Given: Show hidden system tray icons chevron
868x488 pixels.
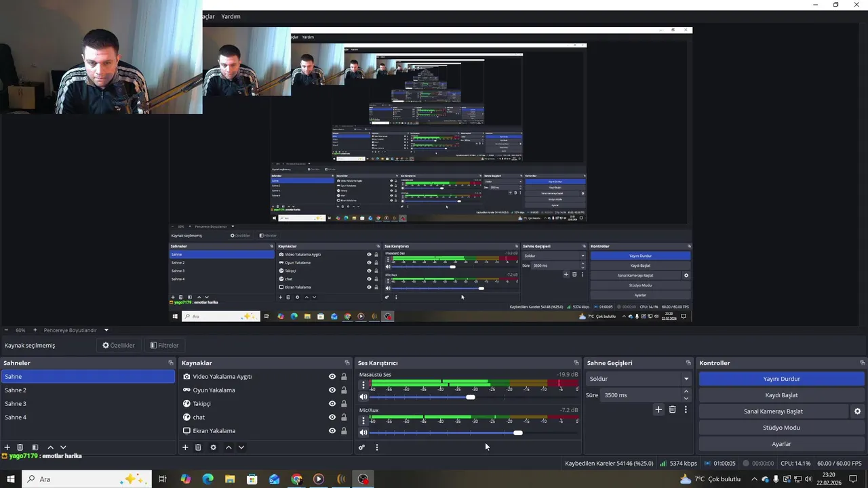Looking at the screenshot, I should pos(754,479).
